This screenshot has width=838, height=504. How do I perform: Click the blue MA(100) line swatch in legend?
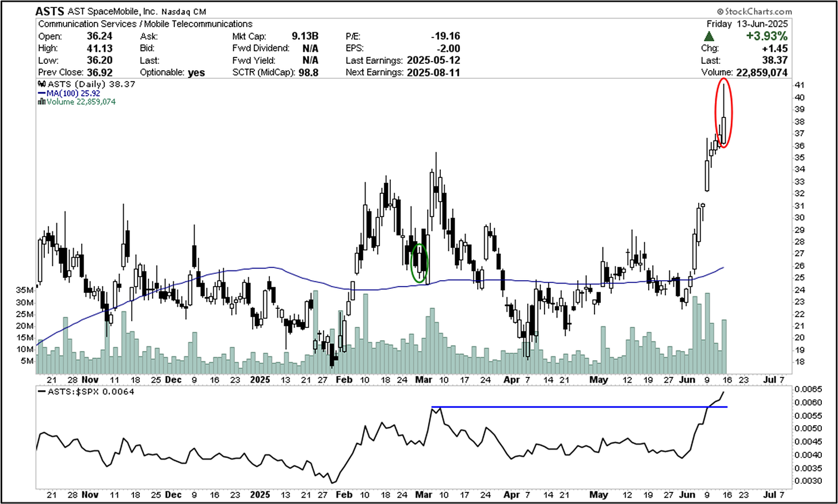pos(42,93)
